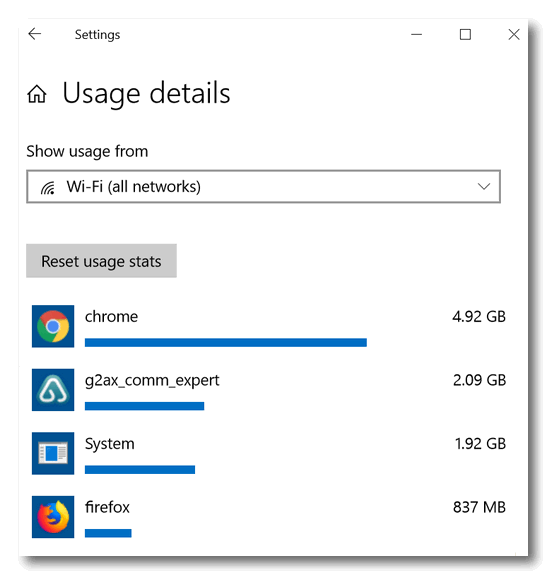Image resolution: width=548 pixels, height=576 pixels.
Task: Close the Settings window
Action: [514, 35]
